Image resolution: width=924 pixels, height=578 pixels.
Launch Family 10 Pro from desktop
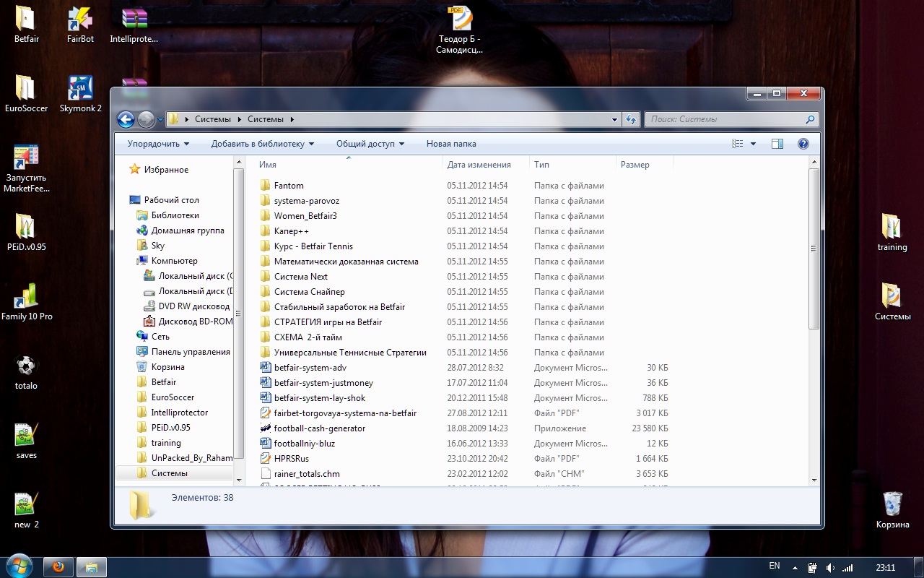pos(27,301)
